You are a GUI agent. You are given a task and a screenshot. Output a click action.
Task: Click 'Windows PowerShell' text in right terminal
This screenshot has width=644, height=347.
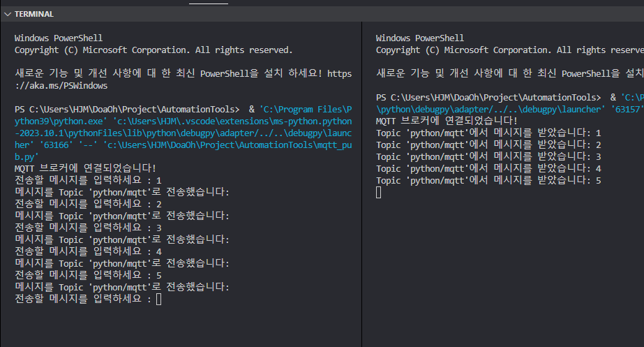pyautogui.click(x=420, y=38)
